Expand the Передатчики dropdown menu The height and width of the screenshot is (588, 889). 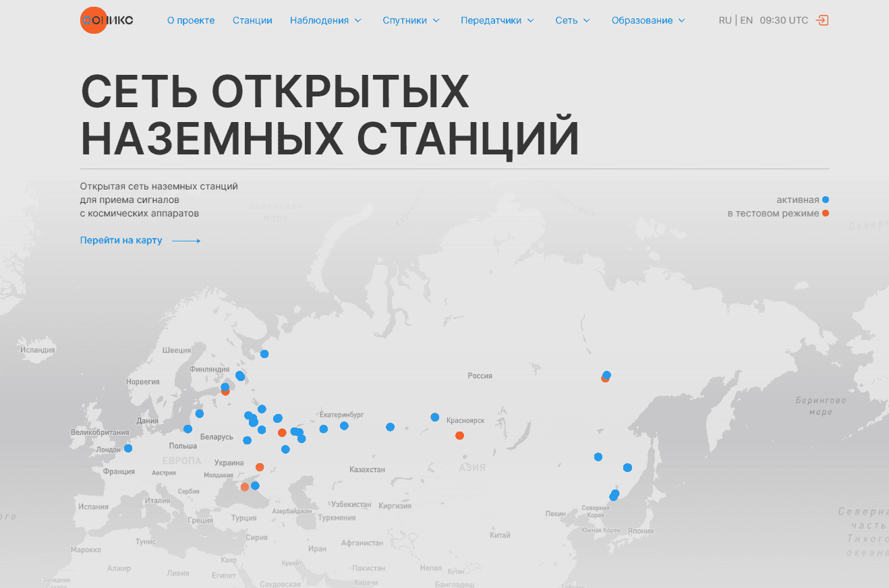497,20
